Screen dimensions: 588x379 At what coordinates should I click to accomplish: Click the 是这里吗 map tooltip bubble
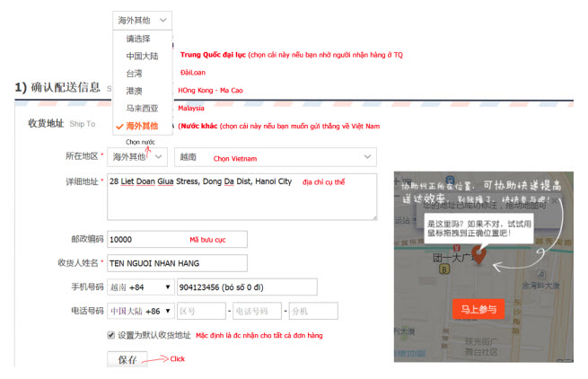[x=478, y=228]
